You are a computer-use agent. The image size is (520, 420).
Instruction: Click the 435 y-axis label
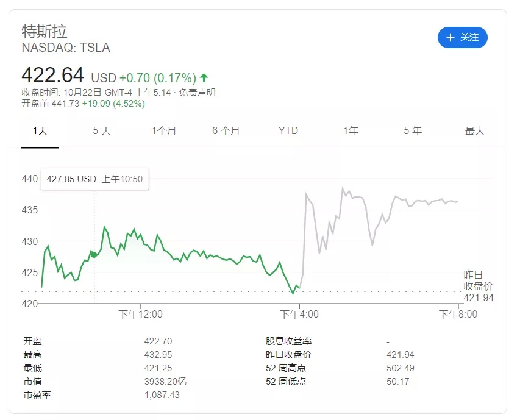pyautogui.click(x=29, y=210)
